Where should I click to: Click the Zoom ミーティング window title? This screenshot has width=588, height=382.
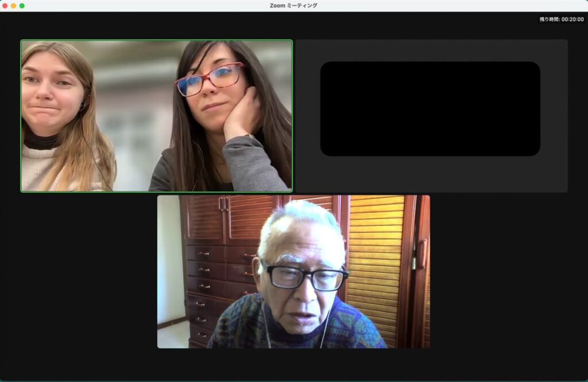click(293, 6)
